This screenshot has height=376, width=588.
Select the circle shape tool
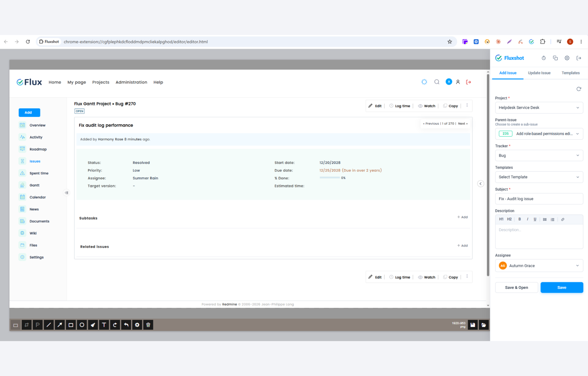[82, 325]
